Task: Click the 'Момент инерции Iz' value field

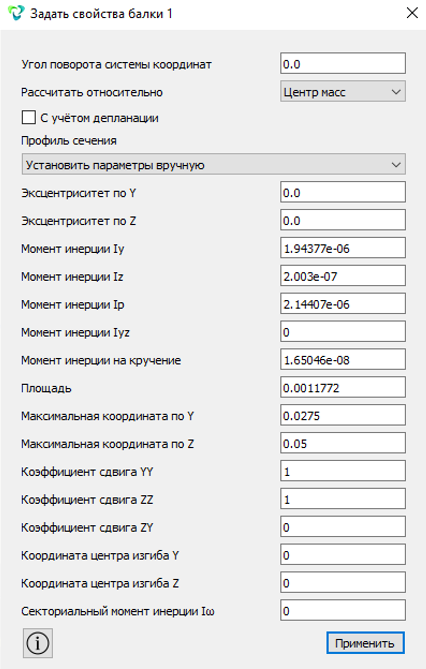Action: pos(343,276)
